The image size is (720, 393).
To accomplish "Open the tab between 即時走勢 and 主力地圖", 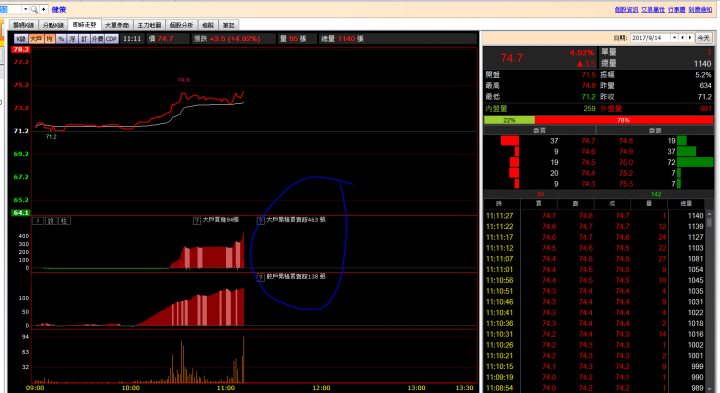I will (117, 25).
